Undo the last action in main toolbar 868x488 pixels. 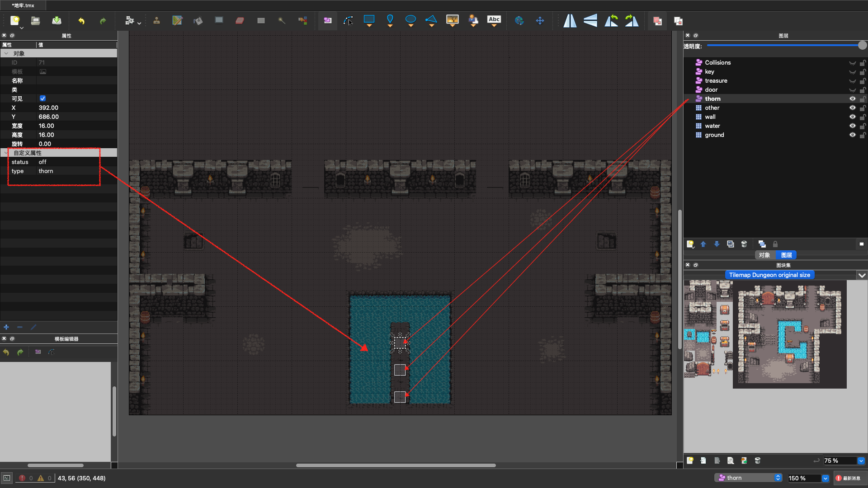point(81,21)
